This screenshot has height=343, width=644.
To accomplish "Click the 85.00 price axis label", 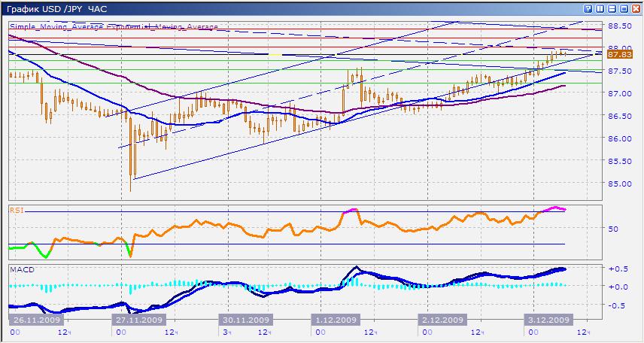I will pos(619,184).
